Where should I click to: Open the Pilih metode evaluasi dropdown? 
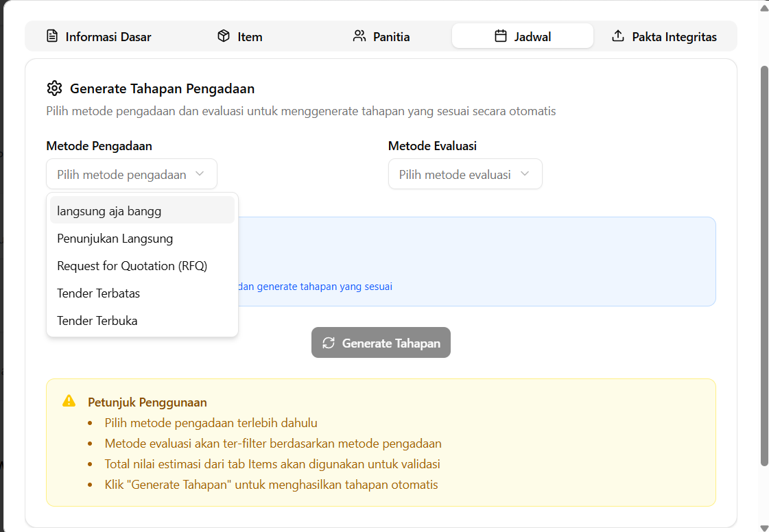point(465,173)
